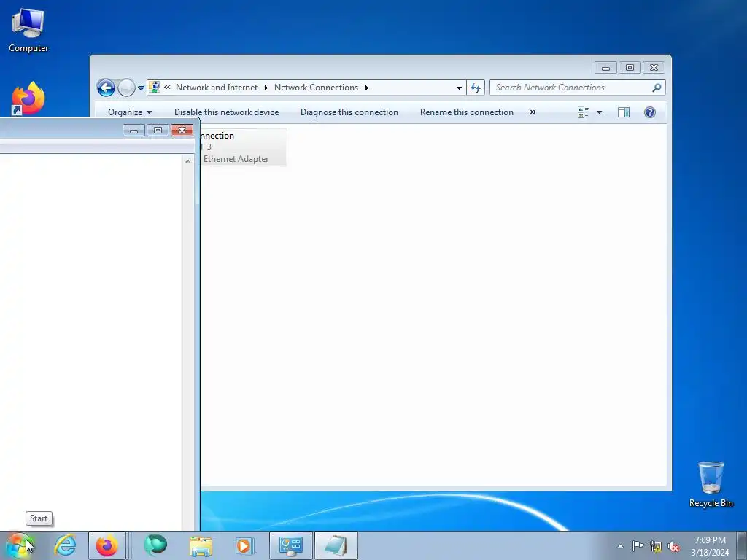Open Help in Network Connections
Viewport: 747px width, 560px height.
(x=650, y=112)
